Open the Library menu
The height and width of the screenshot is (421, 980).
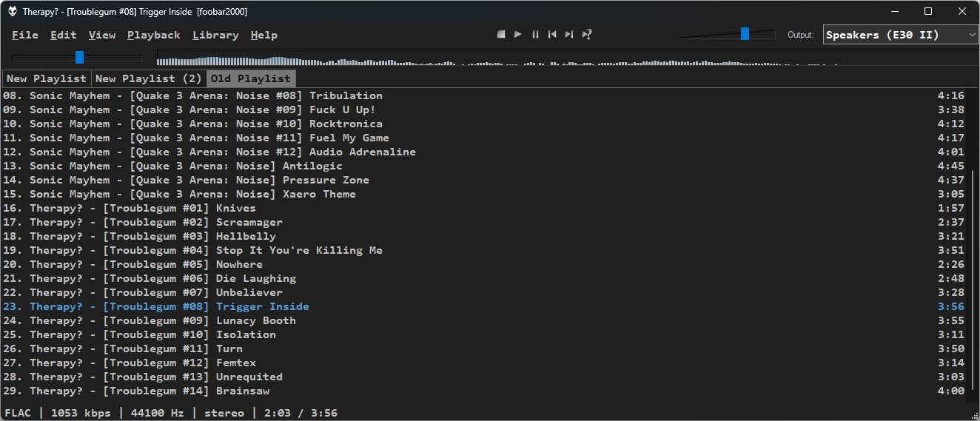point(215,35)
